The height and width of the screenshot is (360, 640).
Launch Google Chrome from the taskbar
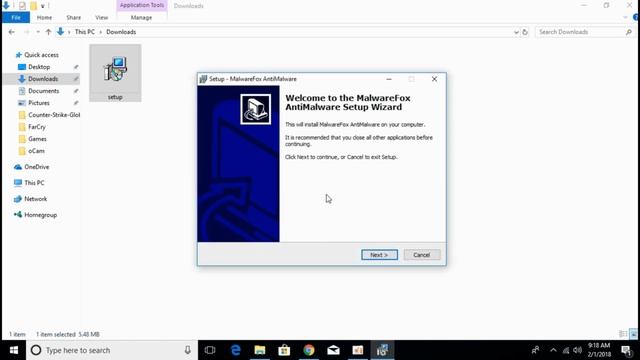click(x=309, y=350)
